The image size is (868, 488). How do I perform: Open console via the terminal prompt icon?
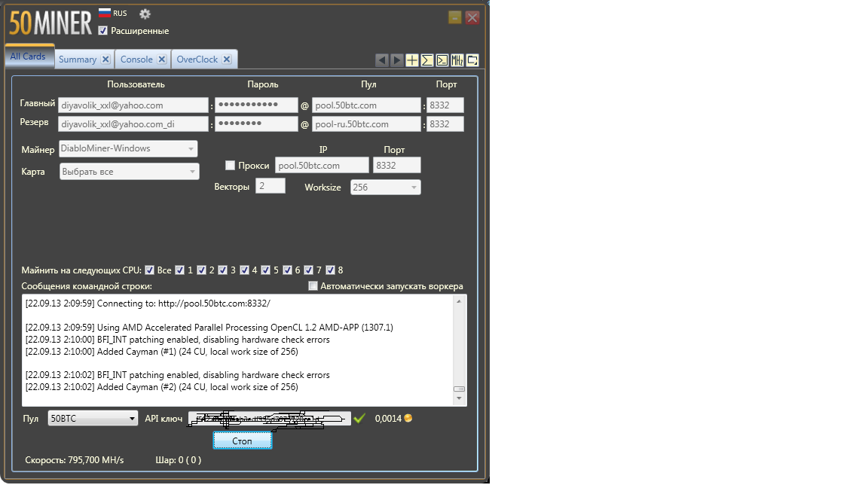point(442,60)
